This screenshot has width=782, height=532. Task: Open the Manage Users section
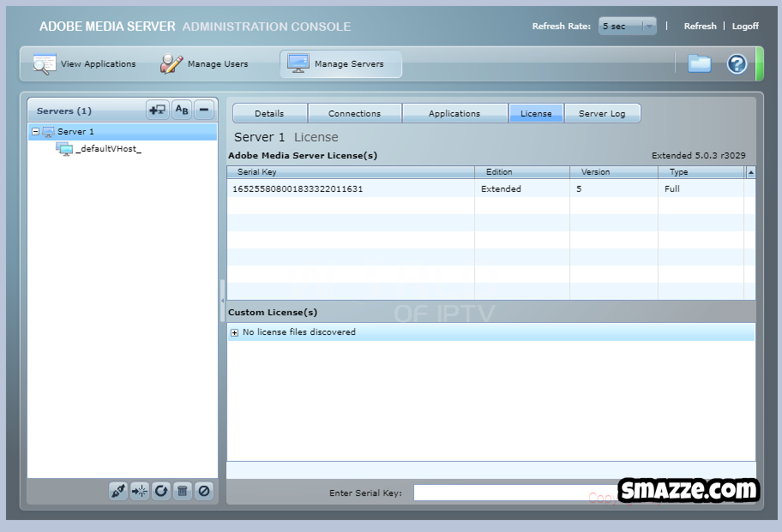204,63
